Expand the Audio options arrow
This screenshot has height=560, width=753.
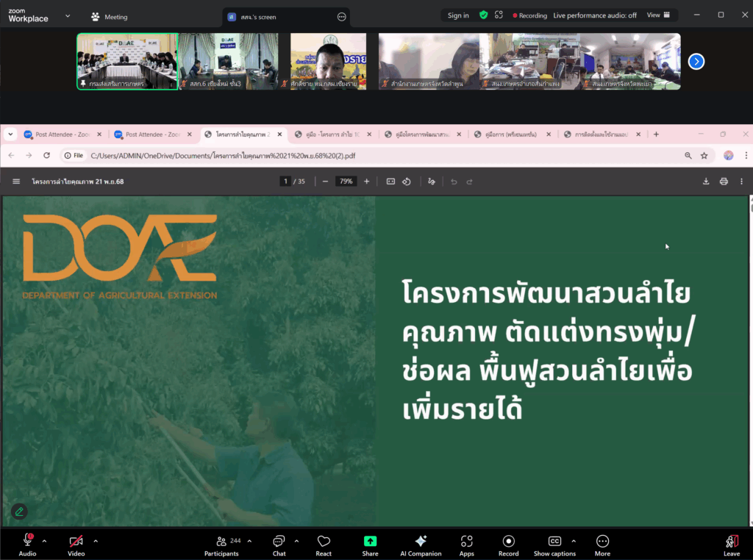[44, 541]
